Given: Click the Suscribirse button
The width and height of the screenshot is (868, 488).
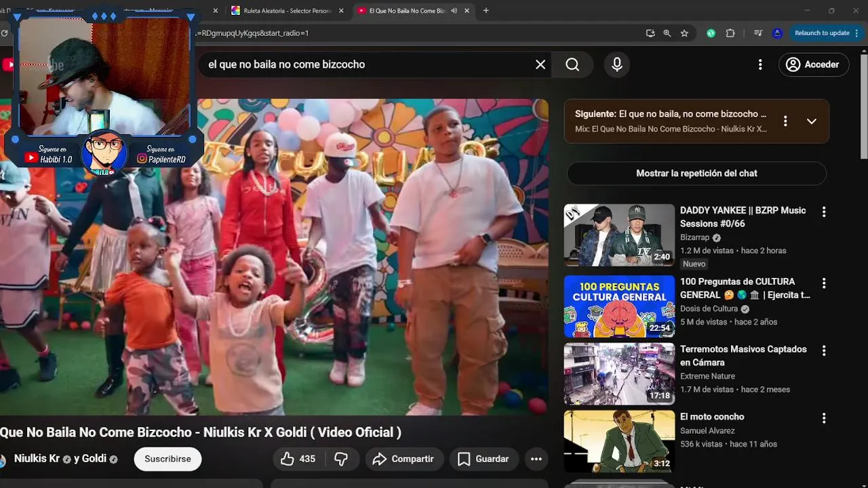Looking at the screenshot, I should coord(167,459).
